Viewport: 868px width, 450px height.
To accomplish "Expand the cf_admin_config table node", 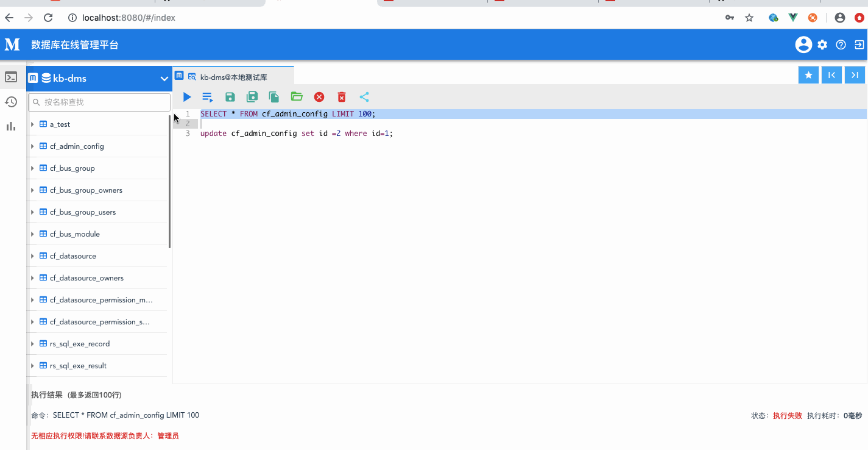I will pos(32,146).
